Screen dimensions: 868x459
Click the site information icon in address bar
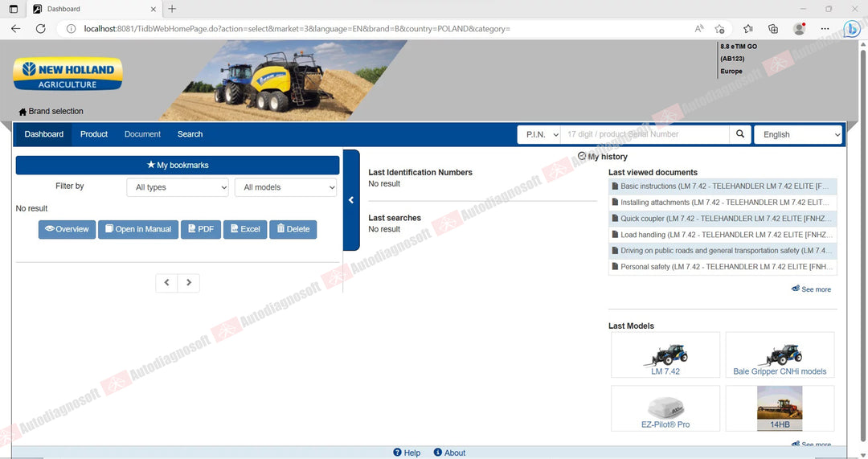[71, 28]
